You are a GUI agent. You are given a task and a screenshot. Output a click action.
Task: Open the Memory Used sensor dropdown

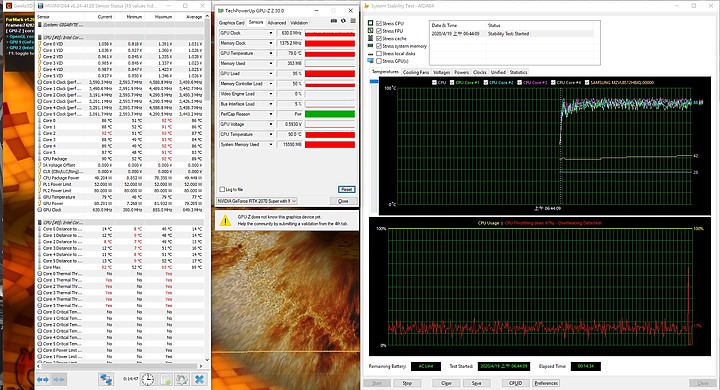(270, 63)
